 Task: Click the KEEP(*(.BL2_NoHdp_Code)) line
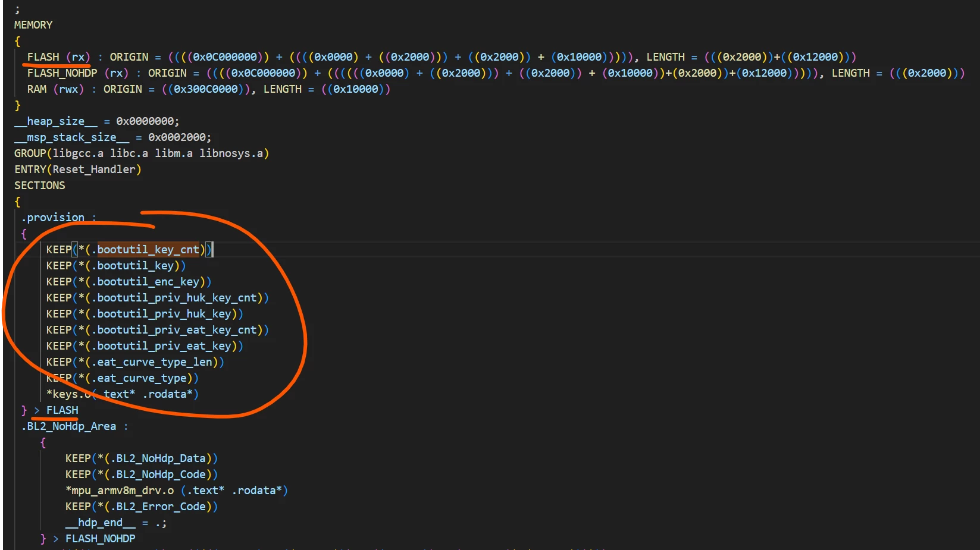[x=142, y=474]
